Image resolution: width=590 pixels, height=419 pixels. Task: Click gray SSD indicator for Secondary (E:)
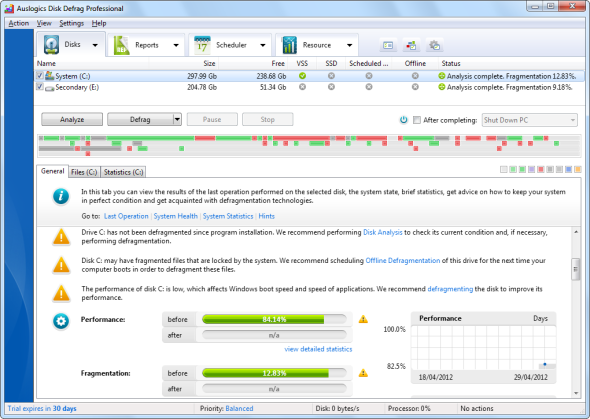click(x=331, y=87)
